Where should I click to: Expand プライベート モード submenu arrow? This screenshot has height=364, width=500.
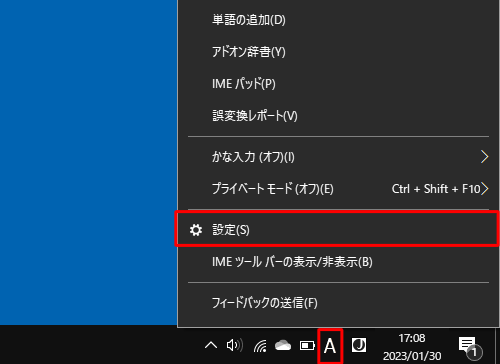(x=485, y=189)
